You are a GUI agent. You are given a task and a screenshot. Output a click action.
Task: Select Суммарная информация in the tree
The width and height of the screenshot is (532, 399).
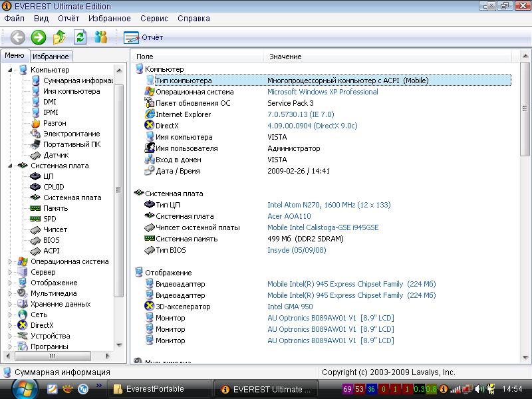(x=78, y=80)
